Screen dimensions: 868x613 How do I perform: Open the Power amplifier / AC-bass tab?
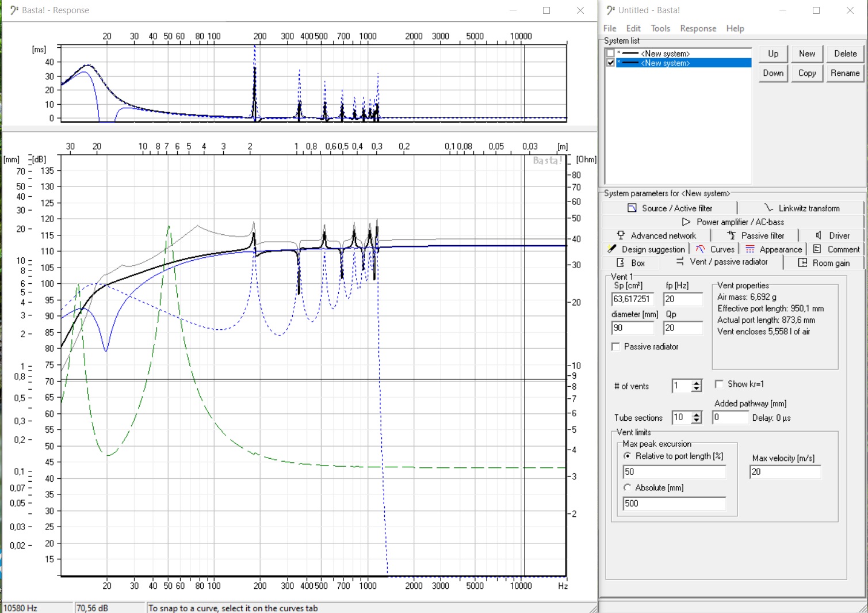pos(733,222)
